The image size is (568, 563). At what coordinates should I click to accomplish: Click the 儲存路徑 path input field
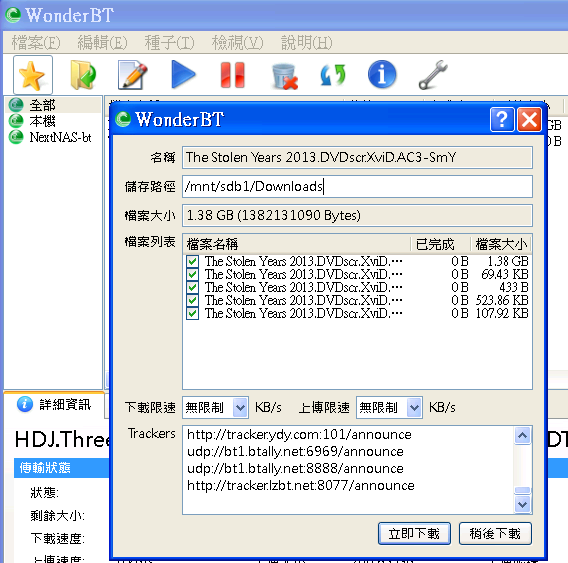(357, 187)
